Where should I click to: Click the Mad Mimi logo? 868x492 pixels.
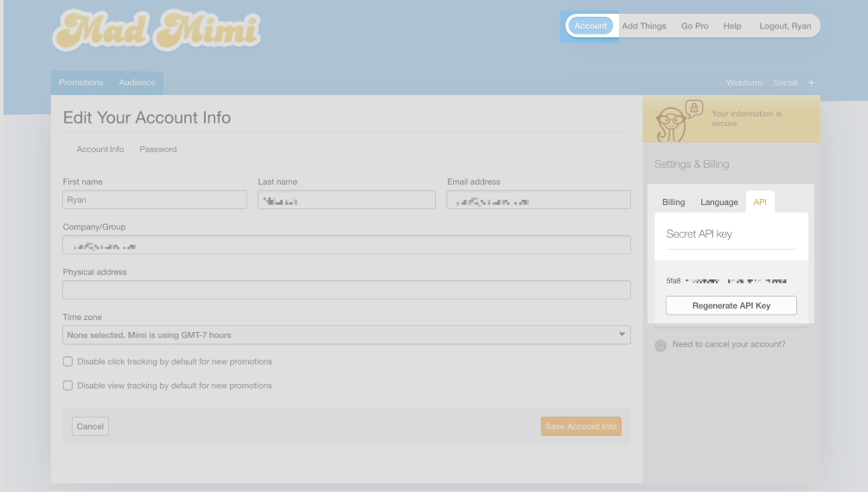point(156,32)
